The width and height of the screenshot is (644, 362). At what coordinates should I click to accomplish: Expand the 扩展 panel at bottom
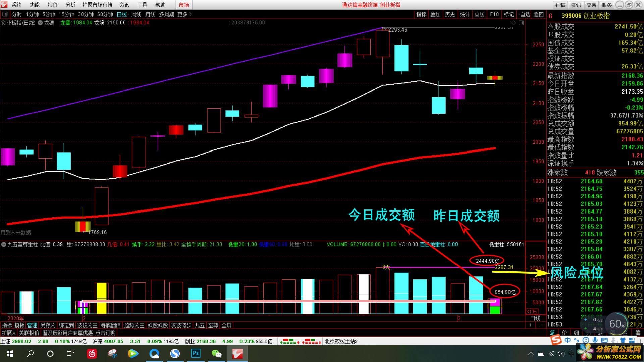click(8, 333)
